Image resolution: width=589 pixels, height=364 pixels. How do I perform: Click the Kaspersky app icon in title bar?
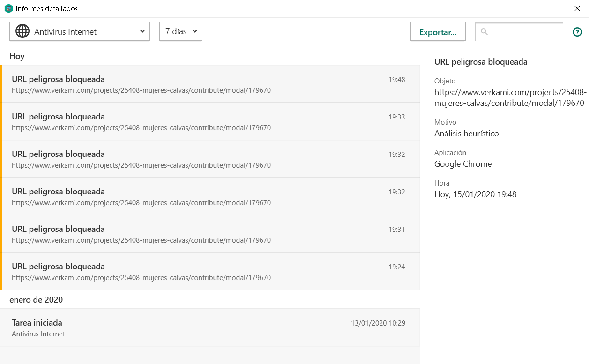pyautogui.click(x=8, y=8)
